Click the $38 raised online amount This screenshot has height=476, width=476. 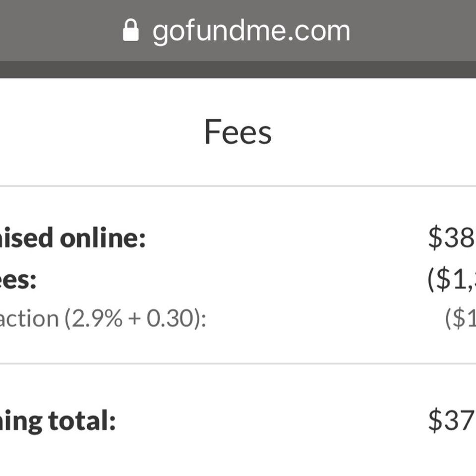tap(452, 237)
